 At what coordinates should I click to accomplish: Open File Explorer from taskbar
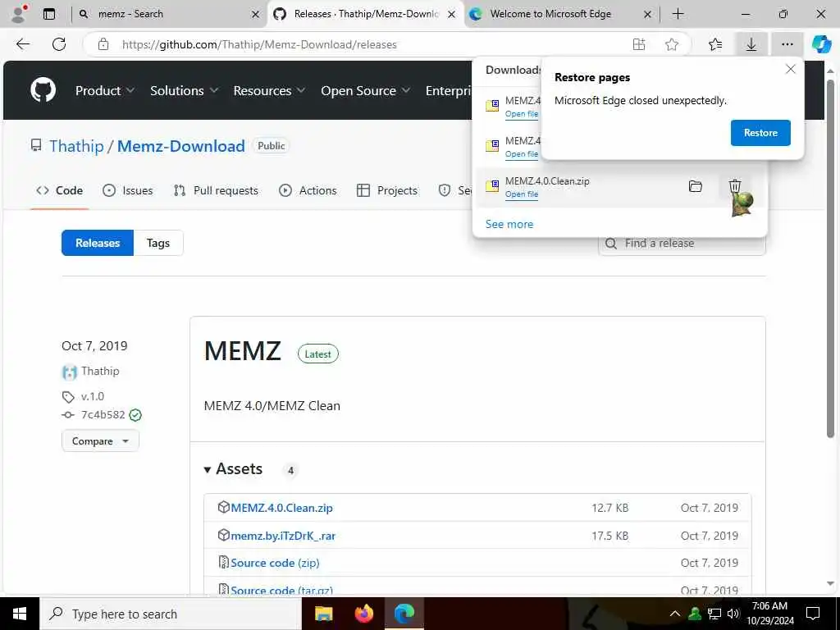[x=323, y=614]
